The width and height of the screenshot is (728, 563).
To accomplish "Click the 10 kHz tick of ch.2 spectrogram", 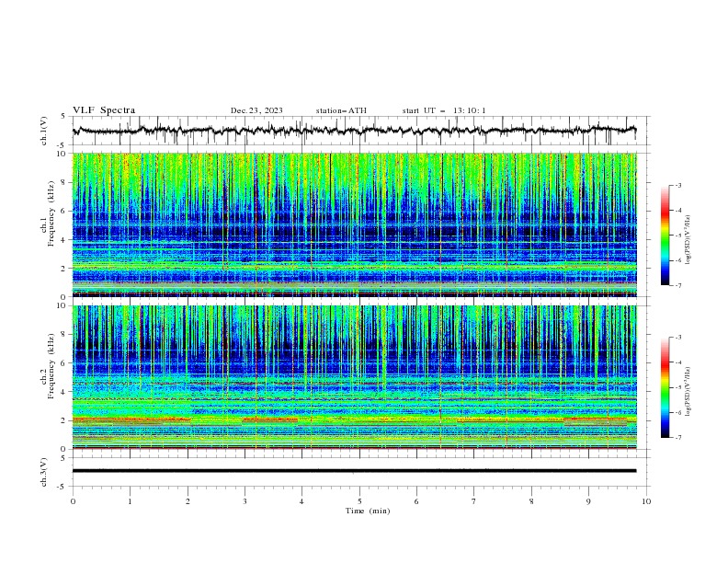I will (63, 305).
